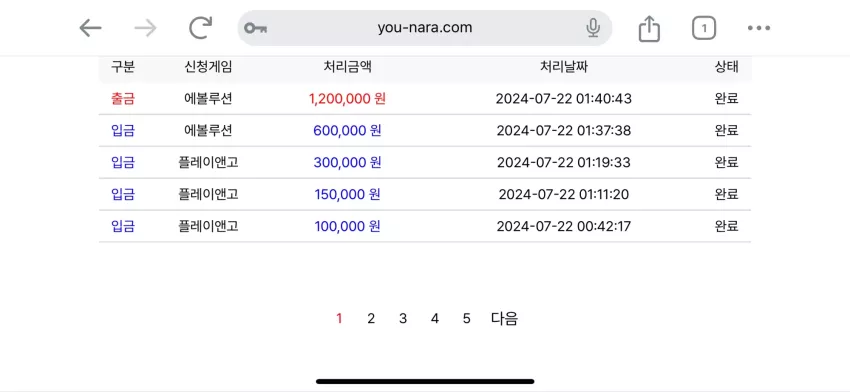Screen dimensions: 850x392
Task: Open the three-dot browser menu
Action: 759,28
